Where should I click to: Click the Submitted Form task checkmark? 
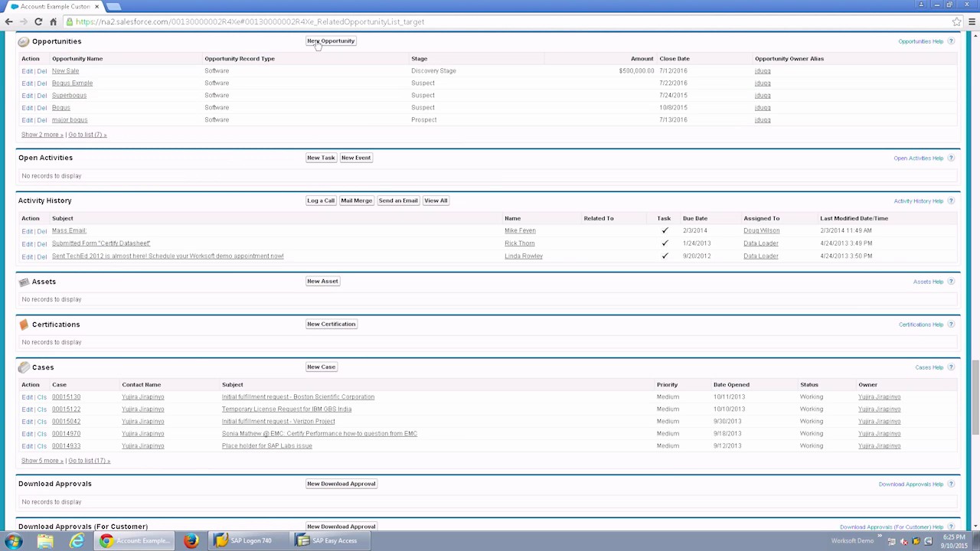click(x=665, y=243)
